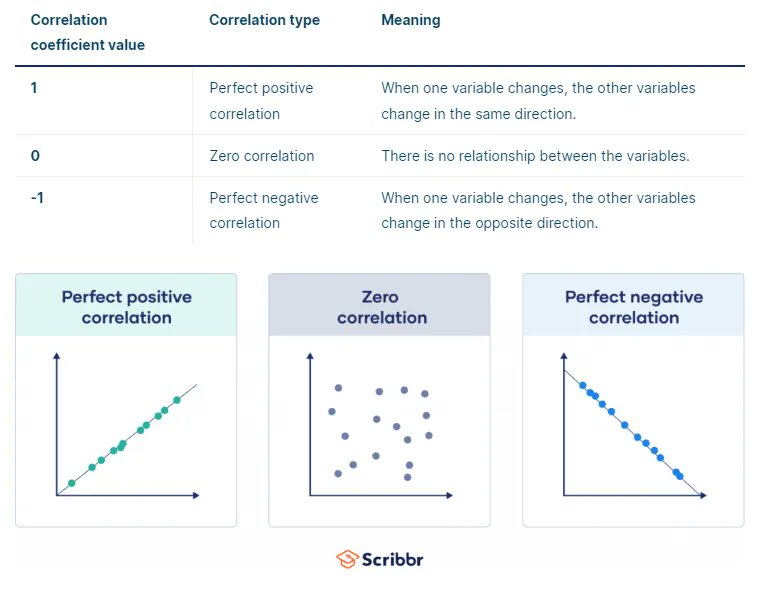Click 'Perfect positive correlation' in the table

[261, 101]
